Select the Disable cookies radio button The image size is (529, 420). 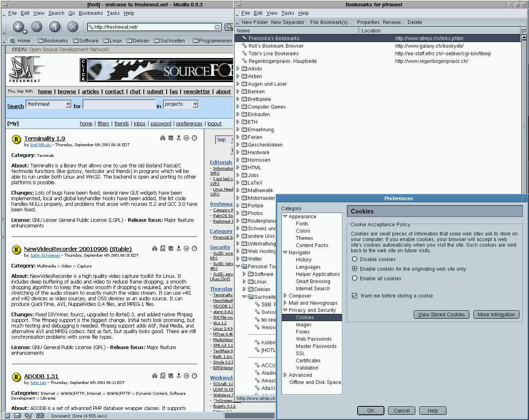tap(354, 259)
